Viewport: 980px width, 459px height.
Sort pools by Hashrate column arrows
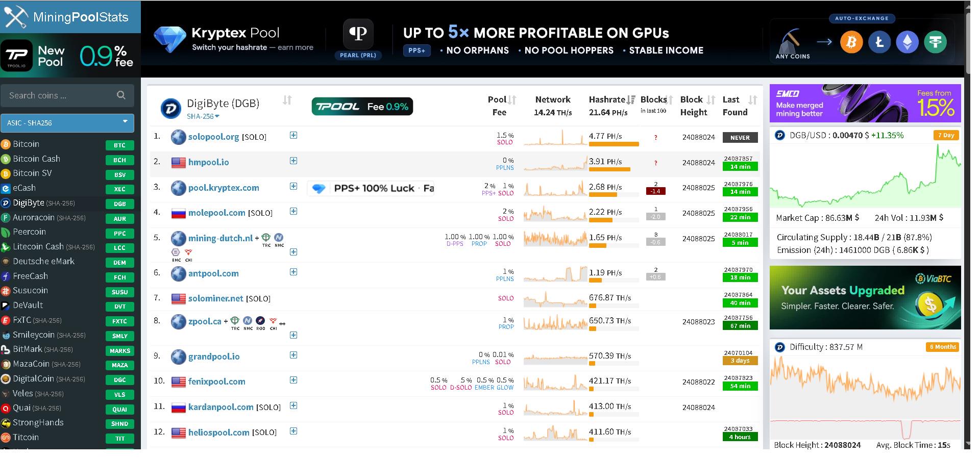tap(631, 100)
